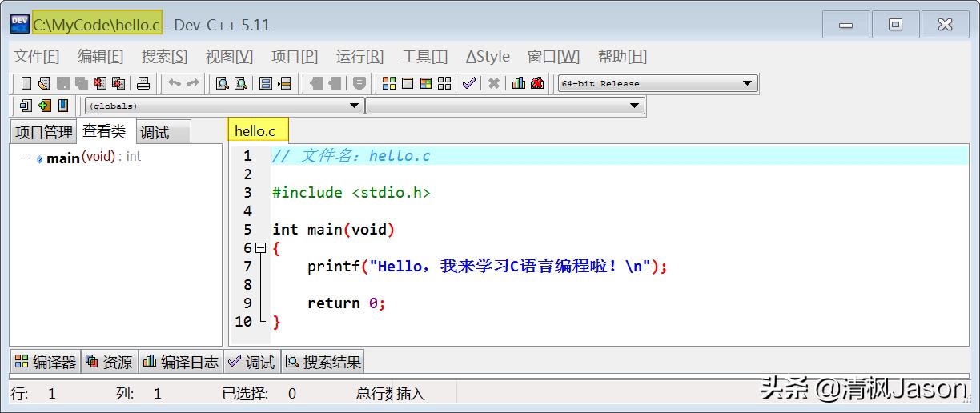
Task: Click the Compile icon with four colored squares
Action: click(389, 83)
